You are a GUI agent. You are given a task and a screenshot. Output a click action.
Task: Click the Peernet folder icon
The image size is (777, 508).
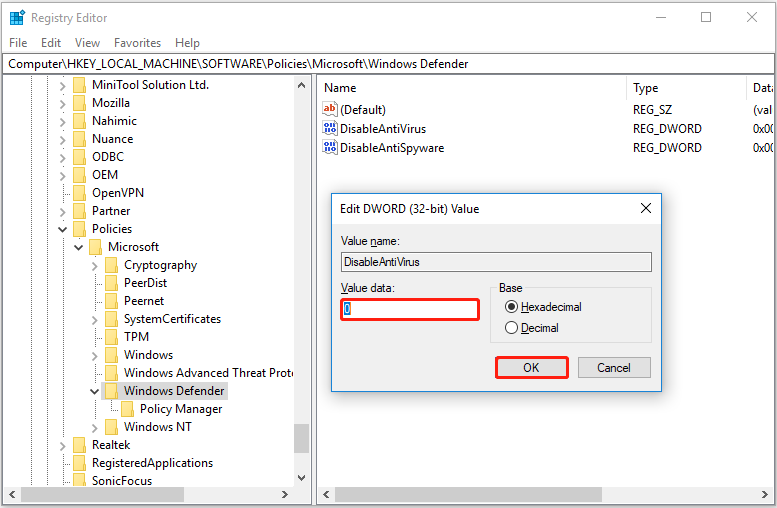111,301
